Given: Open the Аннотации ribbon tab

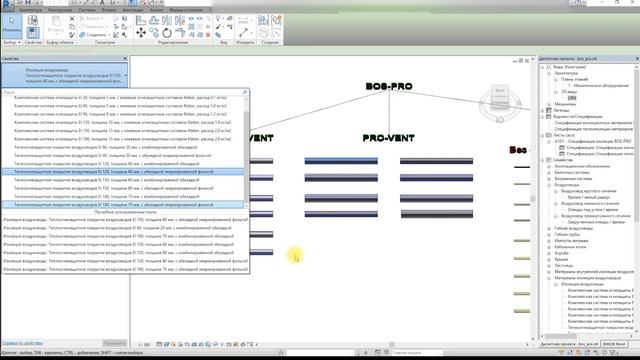Looking at the screenshot, I should 133,10.
